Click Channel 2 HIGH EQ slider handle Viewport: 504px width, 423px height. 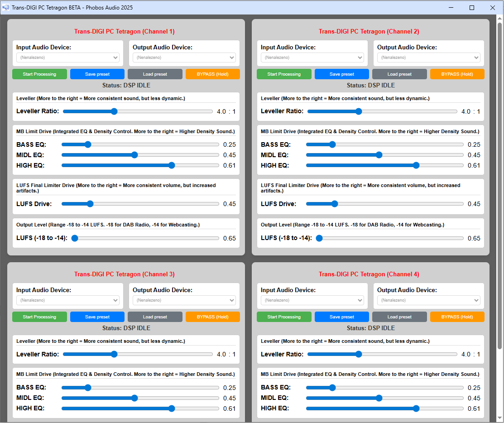pos(416,165)
